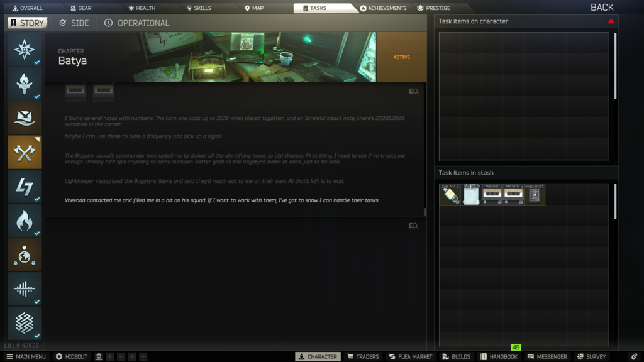This screenshot has width=644, height=362.
Task: Open the compass star chapter icon
Action: point(25,50)
